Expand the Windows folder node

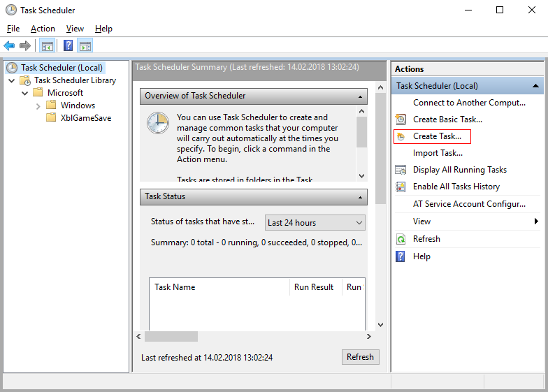coord(38,106)
